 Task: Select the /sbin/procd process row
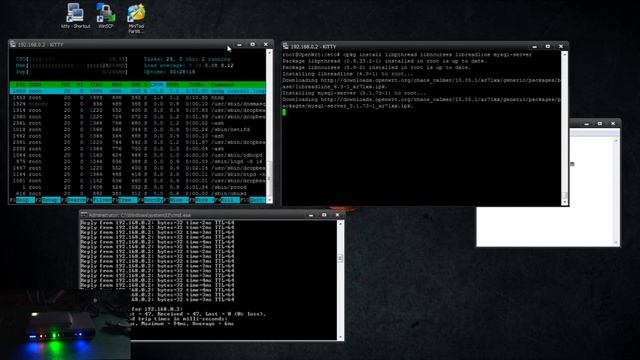(x=138, y=187)
